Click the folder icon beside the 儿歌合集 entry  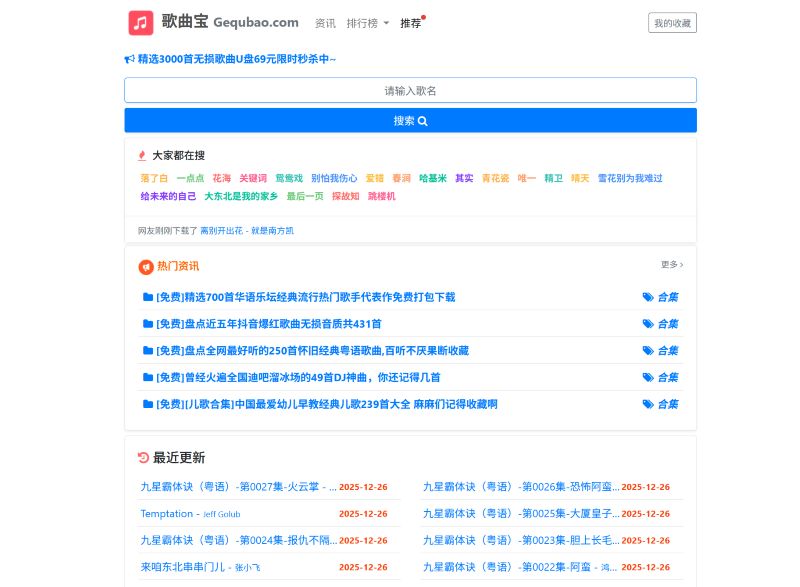(x=148, y=404)
